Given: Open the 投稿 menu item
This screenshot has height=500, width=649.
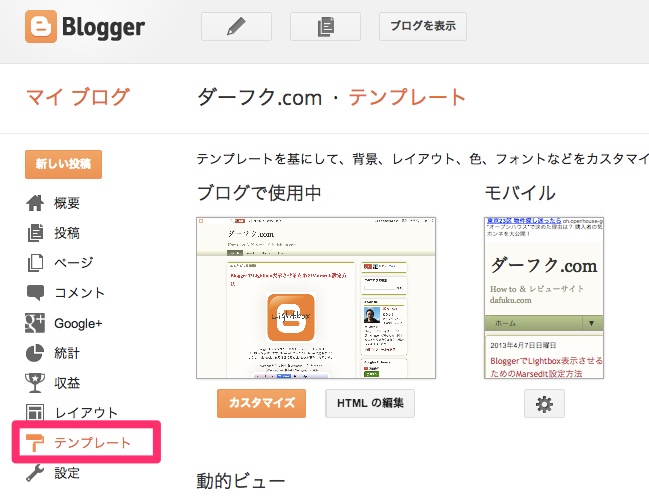Looking at the screenshot, I should tap(67, 233).
